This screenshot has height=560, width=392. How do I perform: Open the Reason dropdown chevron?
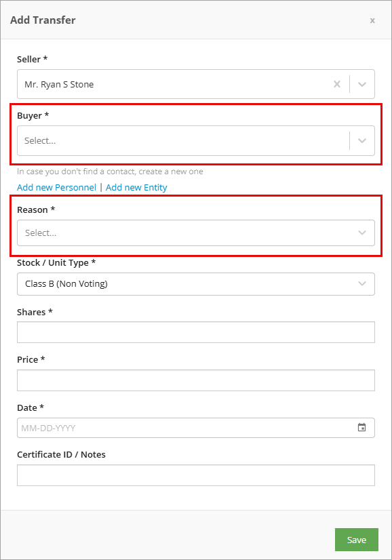[362, 233]
